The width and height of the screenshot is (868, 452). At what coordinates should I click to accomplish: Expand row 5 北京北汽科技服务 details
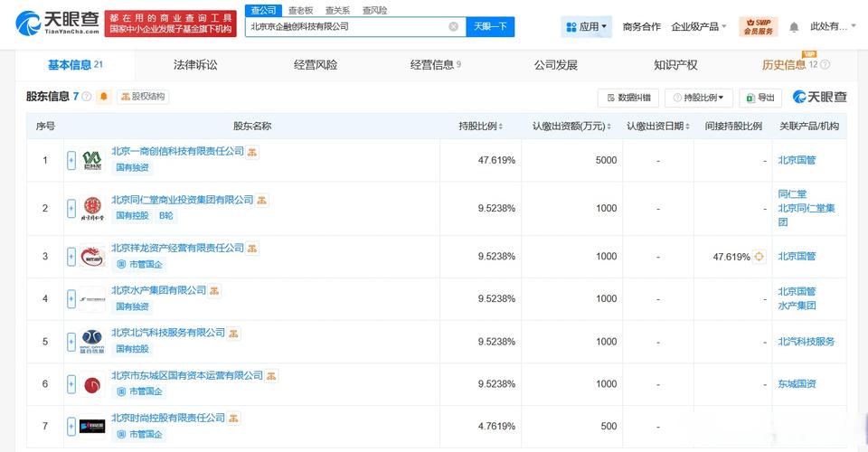tap(71, 342)
